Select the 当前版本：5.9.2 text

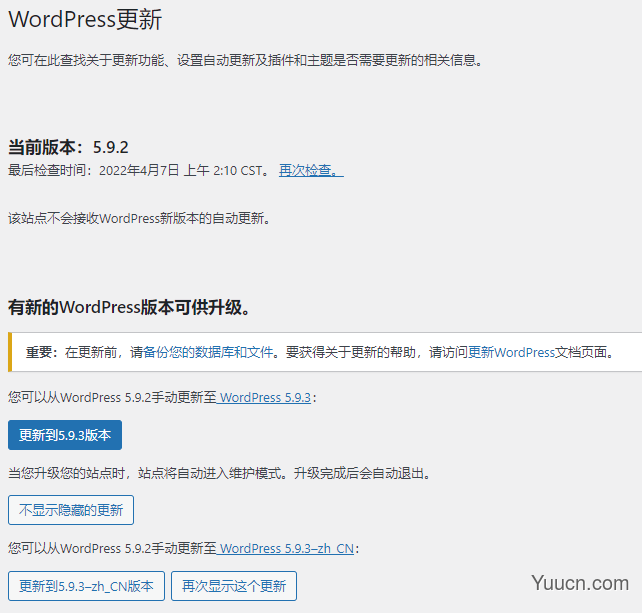[x=68, y=147]
